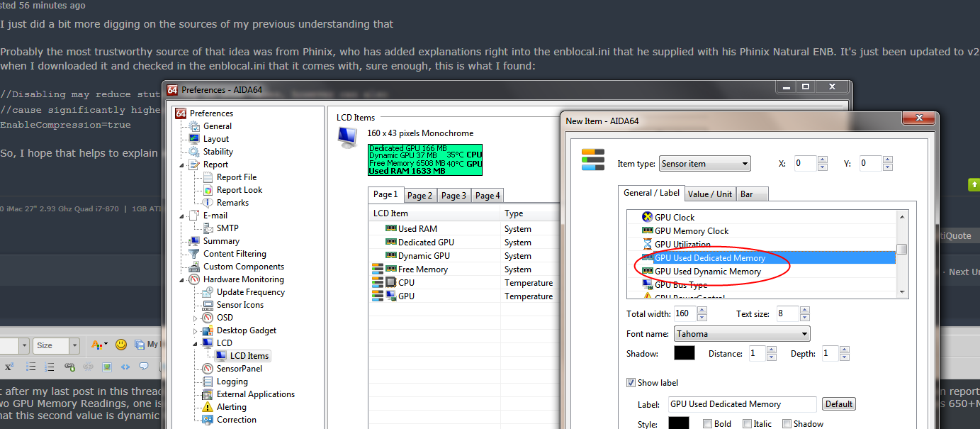Open Correction preferences
Screen dimensions: 980x429
(x=237, y=420)
